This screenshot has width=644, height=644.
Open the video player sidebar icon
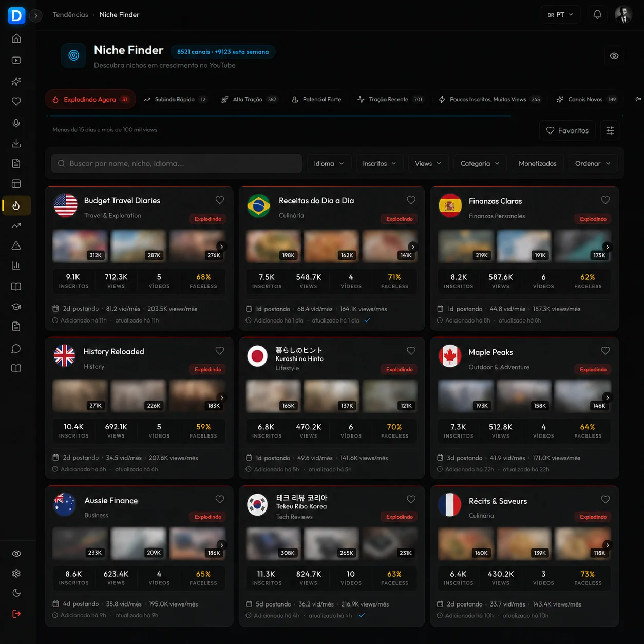pos(16,60)
